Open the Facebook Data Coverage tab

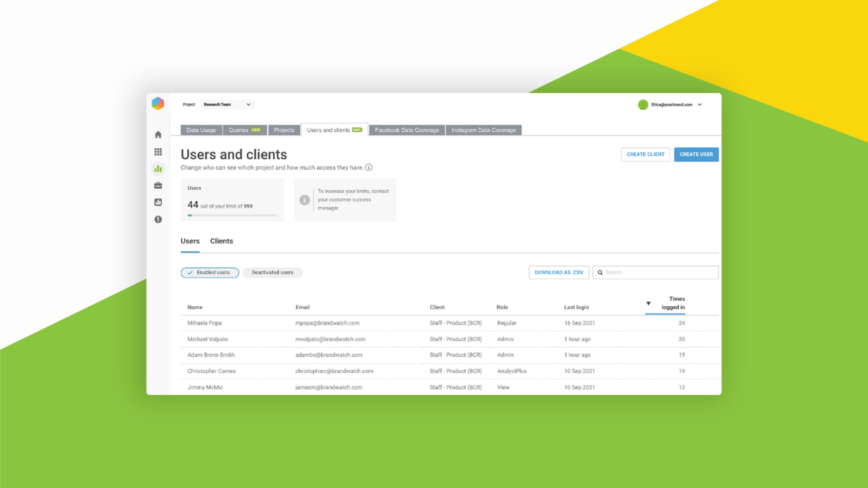coord(407,129)
